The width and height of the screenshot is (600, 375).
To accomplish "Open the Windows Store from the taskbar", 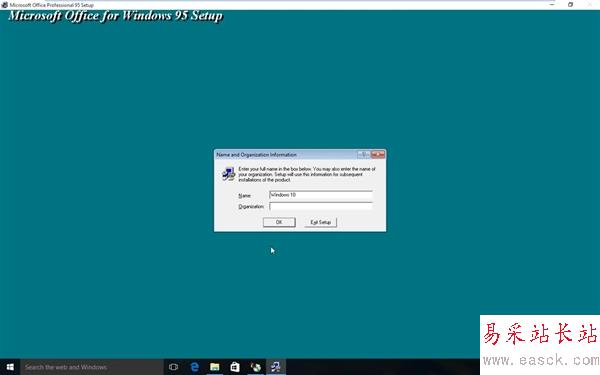I will [235, 367].
